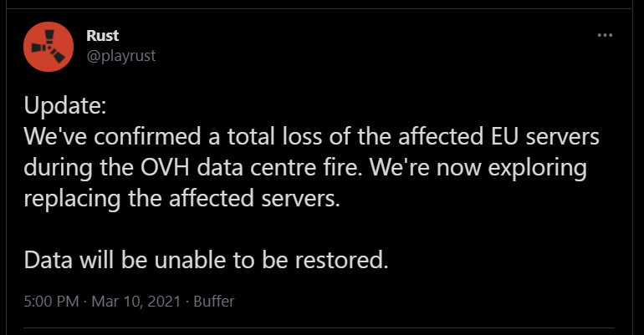Screen dimensions: 644x335
Task: Open the Rust profile avatar
Action: pos(49,47)
